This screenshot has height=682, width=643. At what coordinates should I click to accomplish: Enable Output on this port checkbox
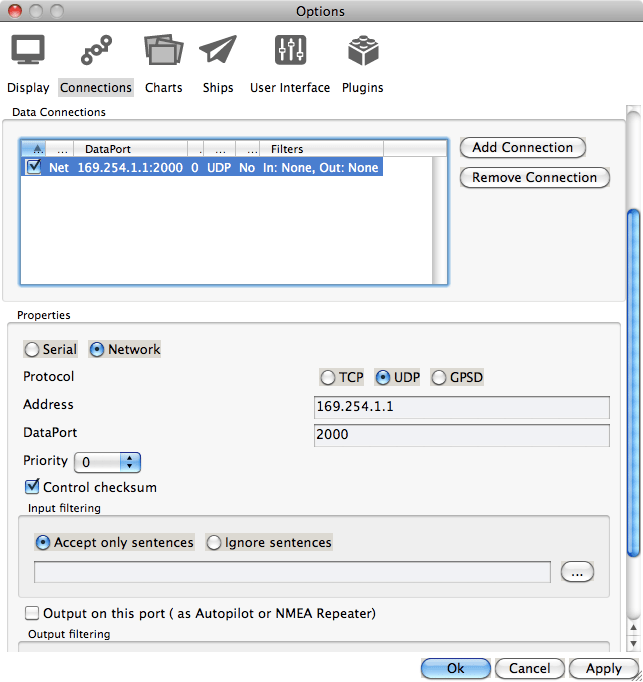33,613
